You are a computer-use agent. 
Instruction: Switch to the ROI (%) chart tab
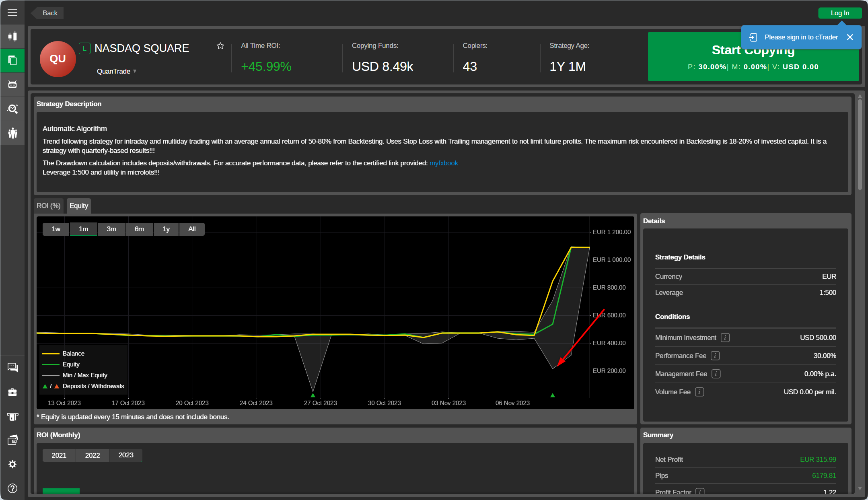[x=49, y=206]
